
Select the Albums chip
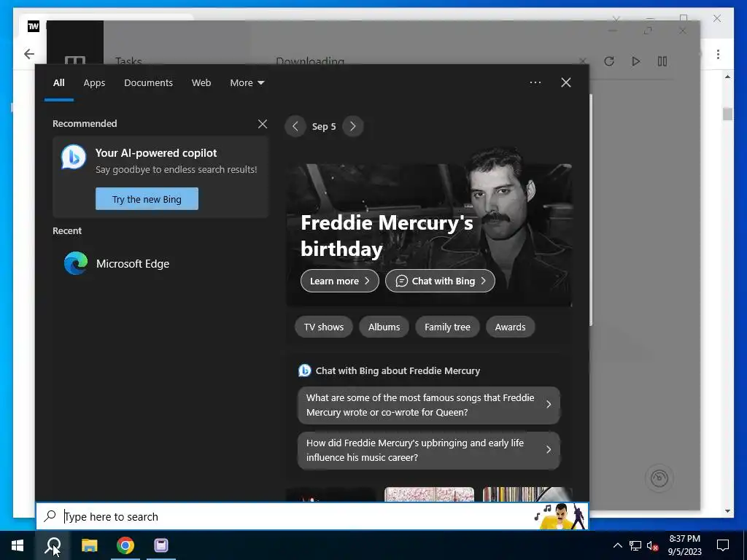click(x=384, y=327)
